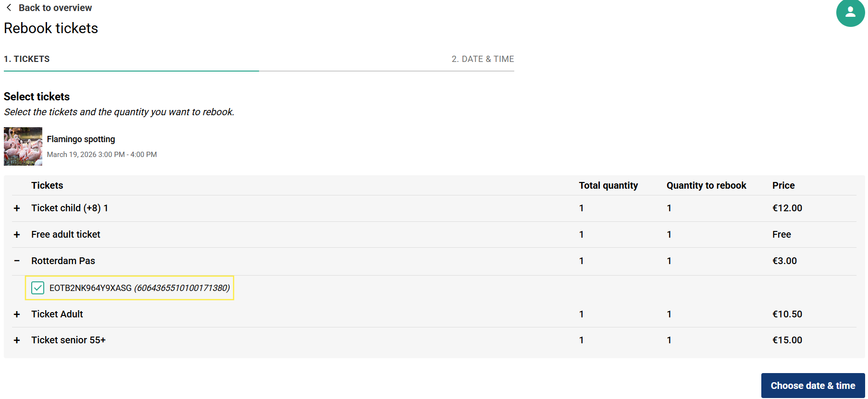Viewport: 868px width, 399px height.
Task: Expand the Free adult ticket row
Action: 17,235
